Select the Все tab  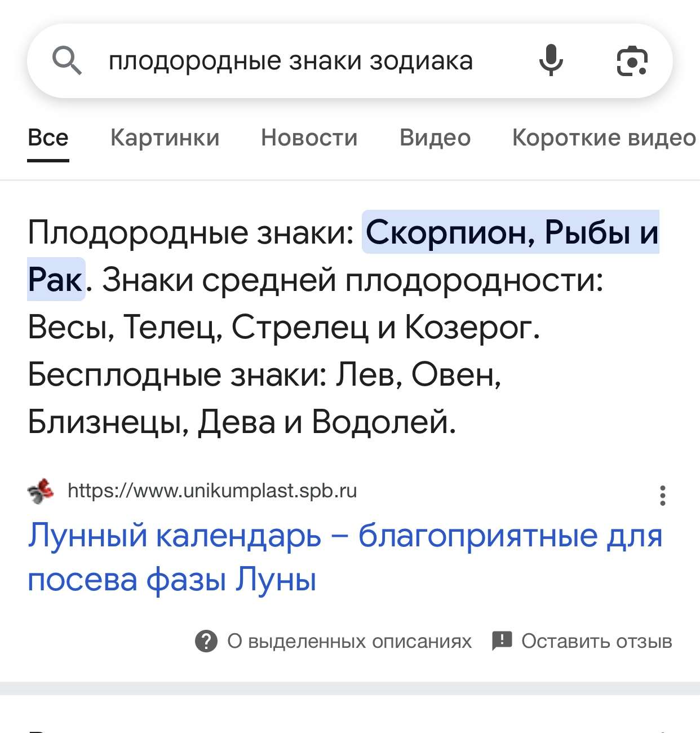coord(48,138)
